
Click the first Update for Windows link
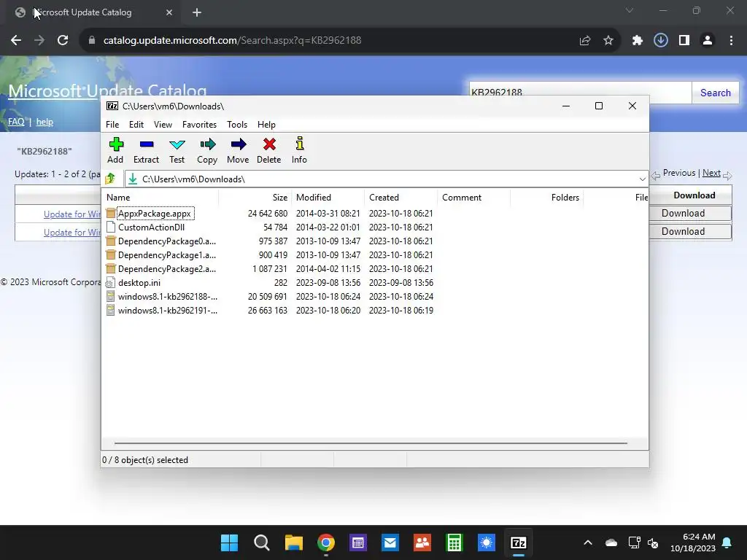[72, 214]
